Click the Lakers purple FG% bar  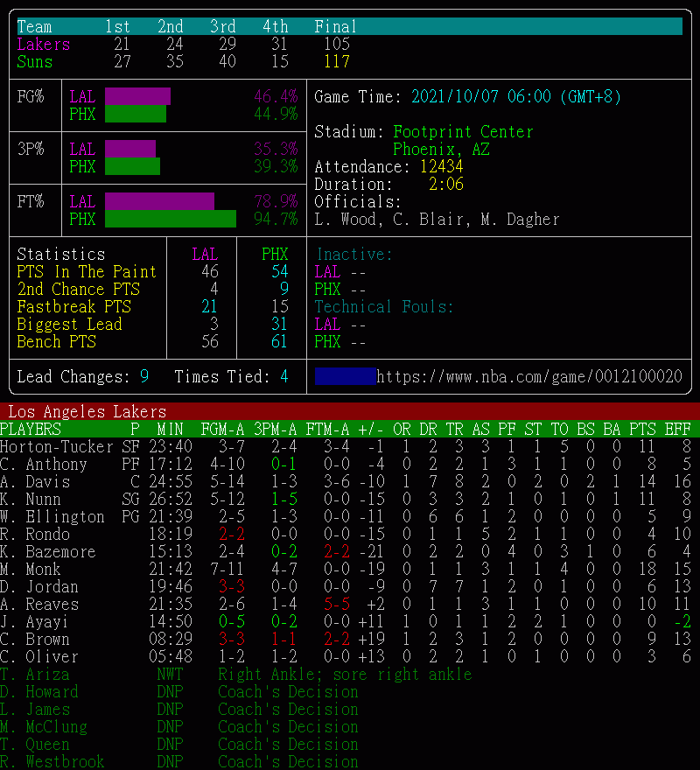(x=137, y=96)
